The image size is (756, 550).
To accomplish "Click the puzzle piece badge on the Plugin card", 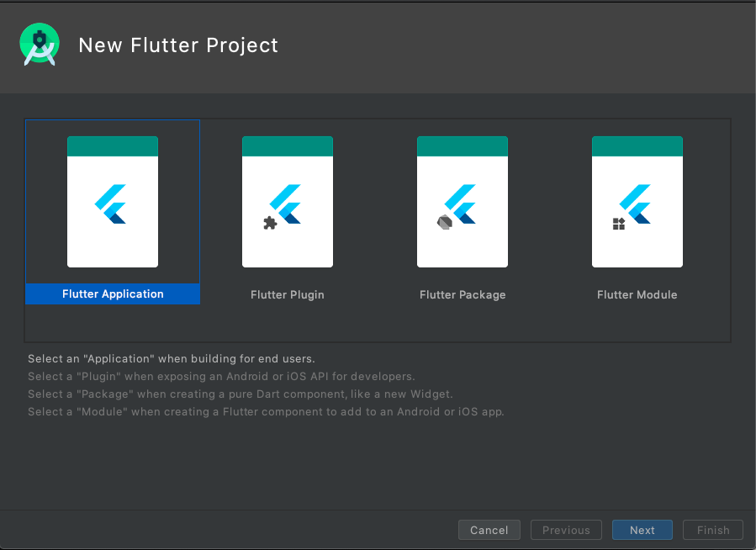I will pos(270,223).
